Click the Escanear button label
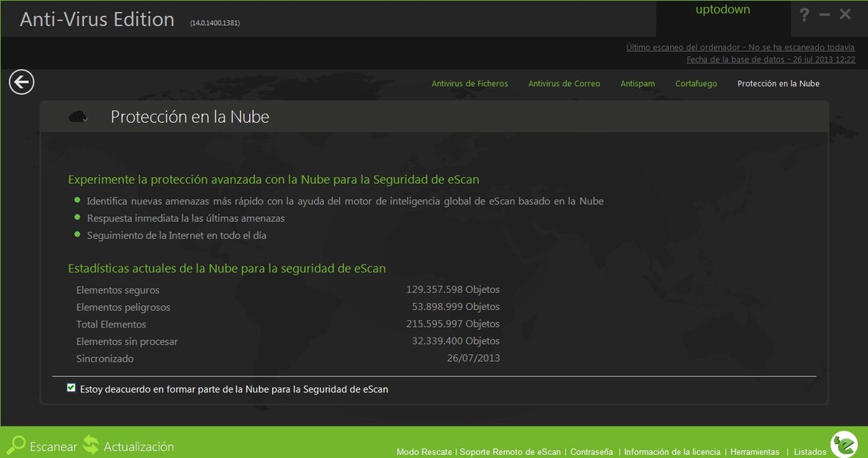Screen dimensions: 868x458 (x=53, y=447)
